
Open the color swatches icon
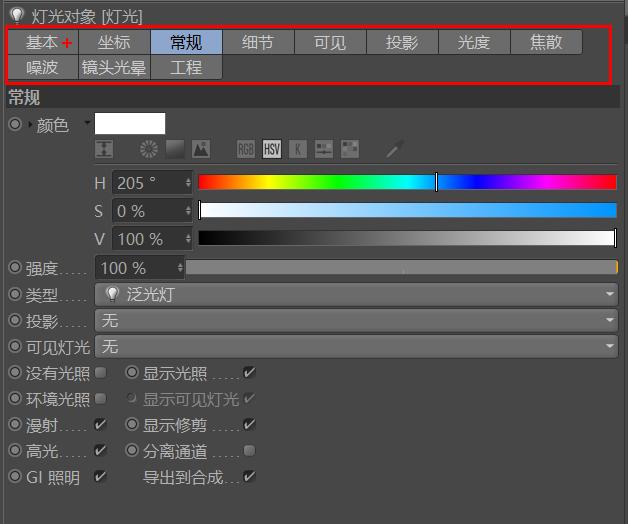[x=350, y=149]
